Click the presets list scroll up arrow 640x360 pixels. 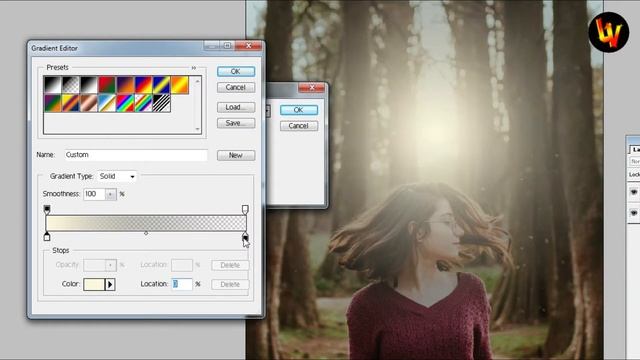[x=198, y=81]
